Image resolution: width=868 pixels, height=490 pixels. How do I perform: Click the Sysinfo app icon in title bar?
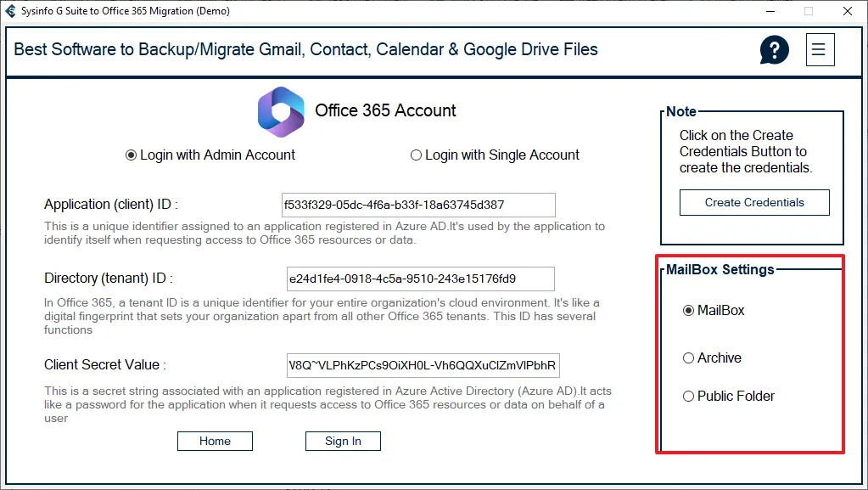10,10
